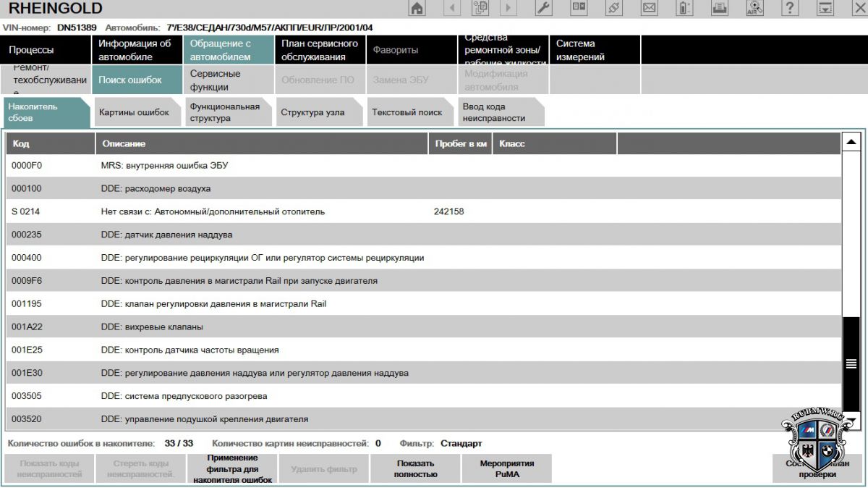Image resolution: width=868 pixels, height=488 pixels.
Task: Select fault 001E25 датчика частоты вращения
Action: (x=424, y=350)
